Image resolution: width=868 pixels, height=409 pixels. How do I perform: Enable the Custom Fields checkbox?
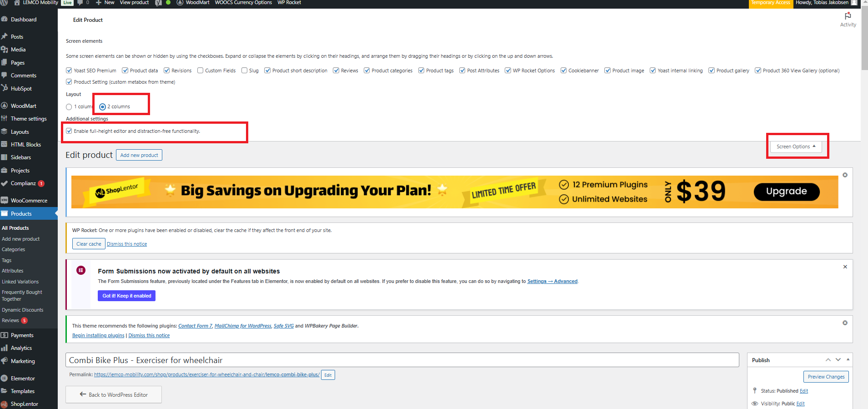(x=200, y=71)
